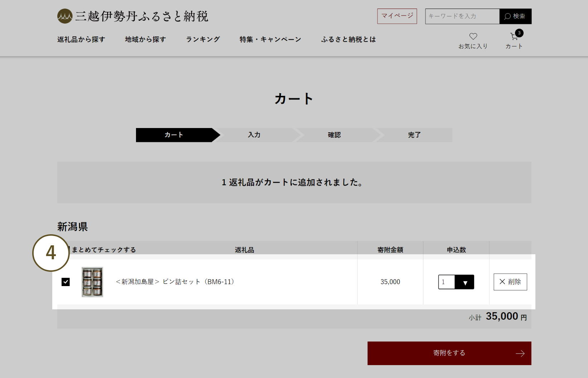Image resolution: width=588 pixels, height=378 pixels.
Task: Go to ランキング page
Action: click(x=203, y=39)
